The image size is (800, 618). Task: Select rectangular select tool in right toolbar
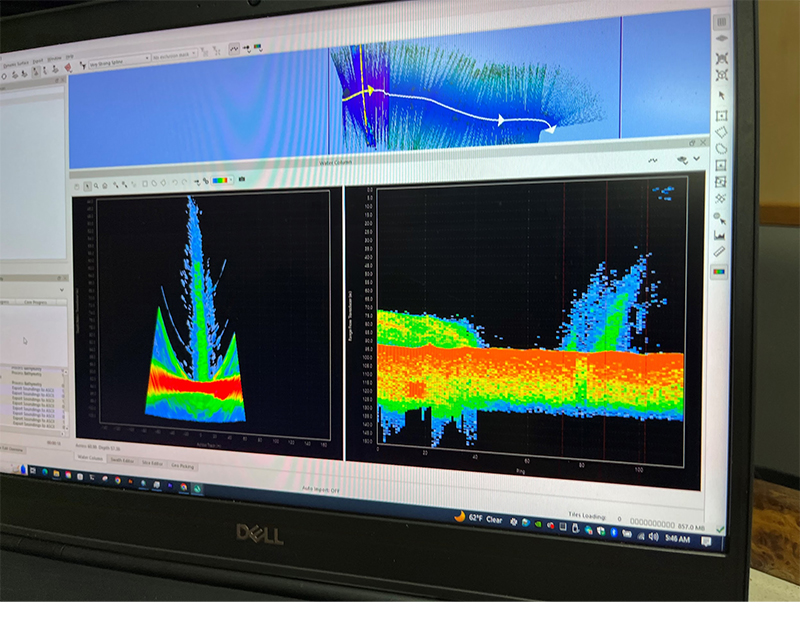pyautogui.click(x=721, y=115)
